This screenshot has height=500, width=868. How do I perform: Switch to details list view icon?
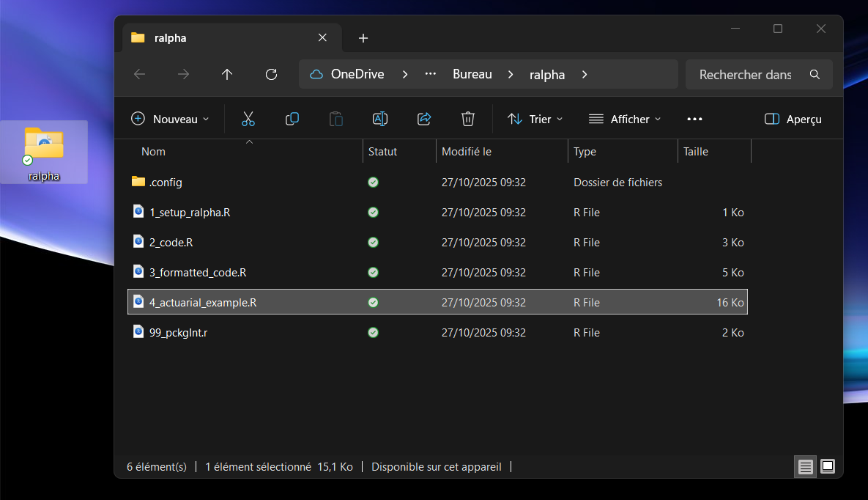pyautogui.click(x=806, y=467)
